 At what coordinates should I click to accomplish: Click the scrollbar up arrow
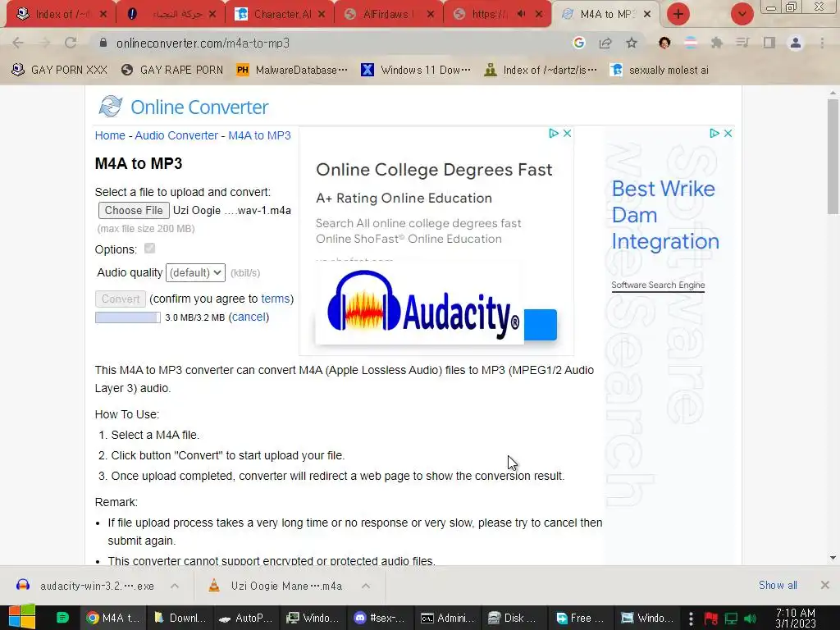pyautogui.click(x=833, y=93)
